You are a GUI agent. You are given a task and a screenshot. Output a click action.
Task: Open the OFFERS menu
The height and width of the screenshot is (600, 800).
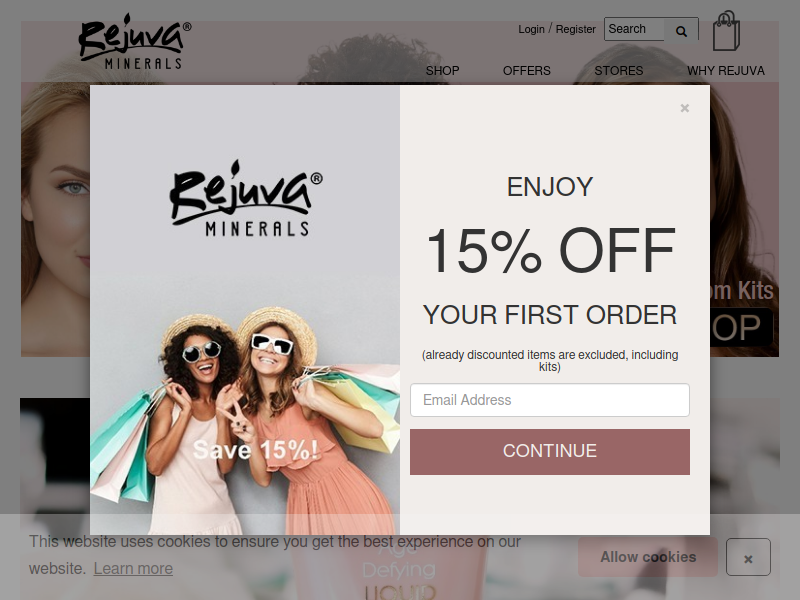click(x=527, y=70)
